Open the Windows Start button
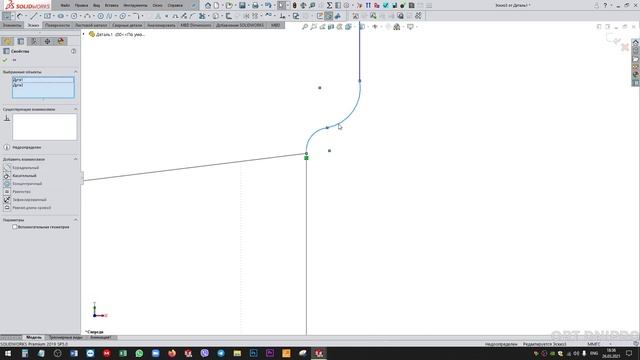The width and height of the screenshot is (640, 360). [8, 353]
